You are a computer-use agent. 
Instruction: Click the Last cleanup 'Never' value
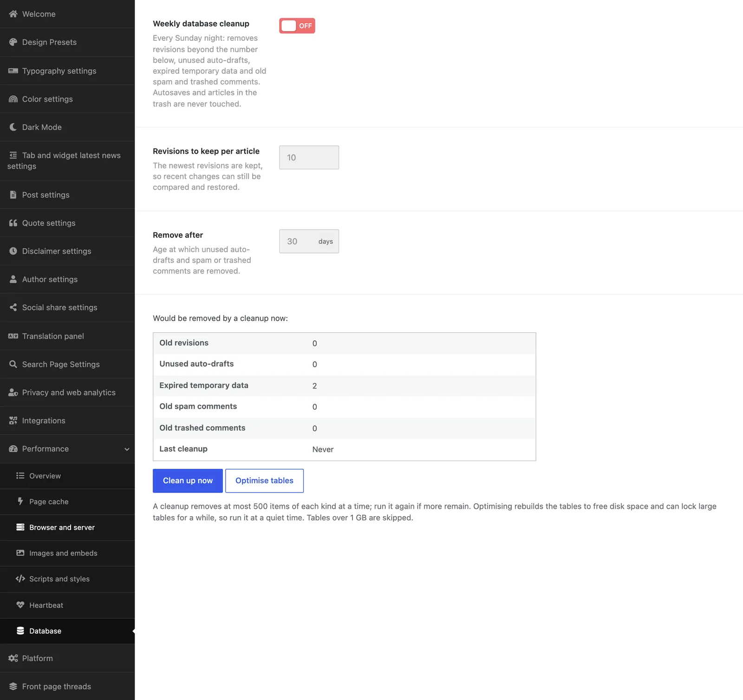(x=323, y=449)
